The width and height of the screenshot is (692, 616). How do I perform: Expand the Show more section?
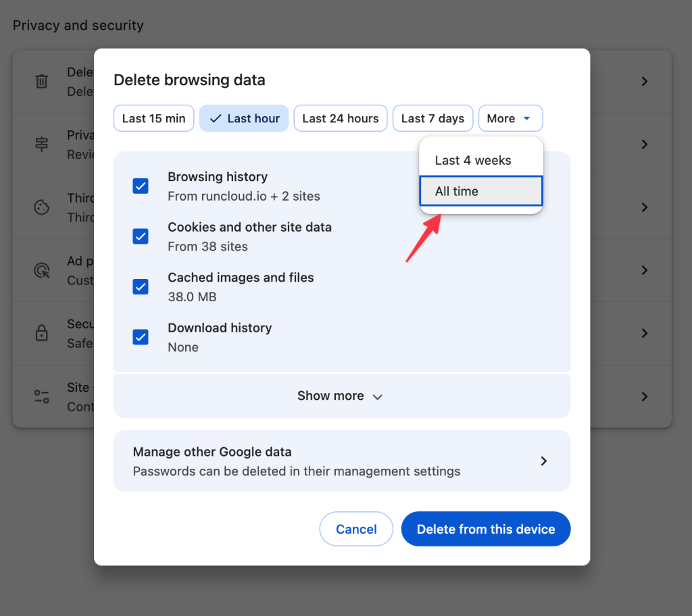pyautogui.click(x=341, y=396)
